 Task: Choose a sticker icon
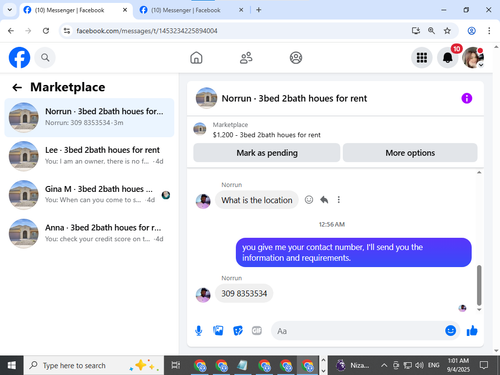[238, 331]
